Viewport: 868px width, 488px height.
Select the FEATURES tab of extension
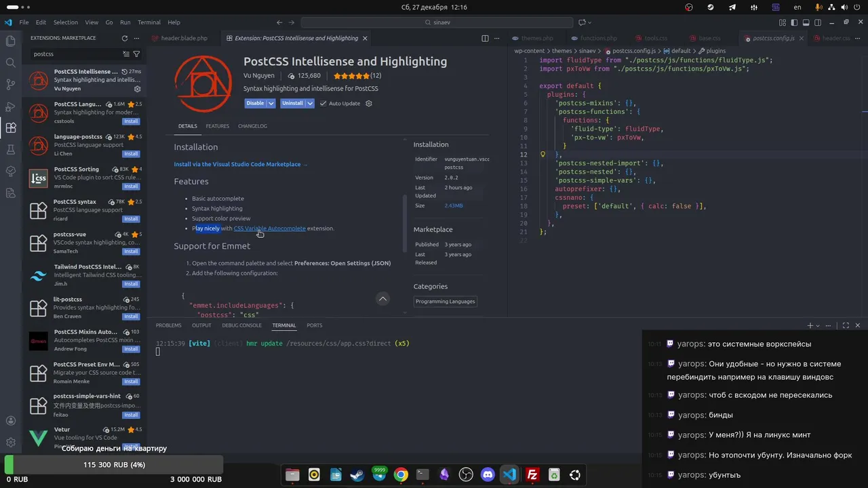[x=217, y=126]
